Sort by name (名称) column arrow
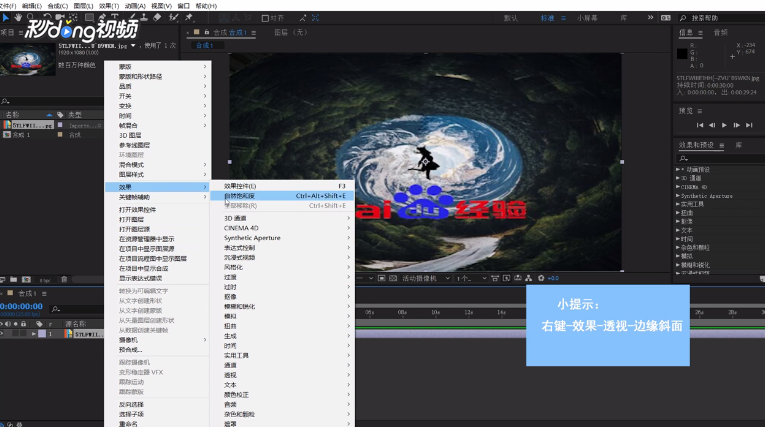The height and width of the screenshot is (427, 765). (x=49, y=115)
